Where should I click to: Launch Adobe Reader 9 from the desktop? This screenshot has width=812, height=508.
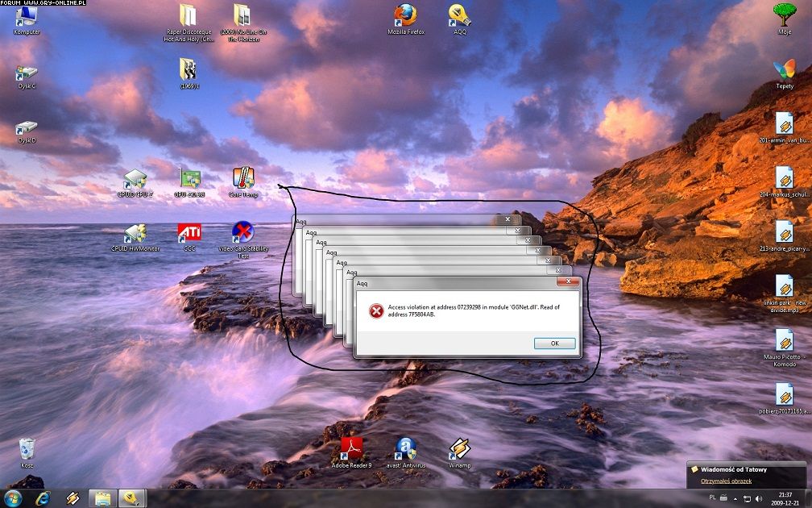tap(351, 449)
